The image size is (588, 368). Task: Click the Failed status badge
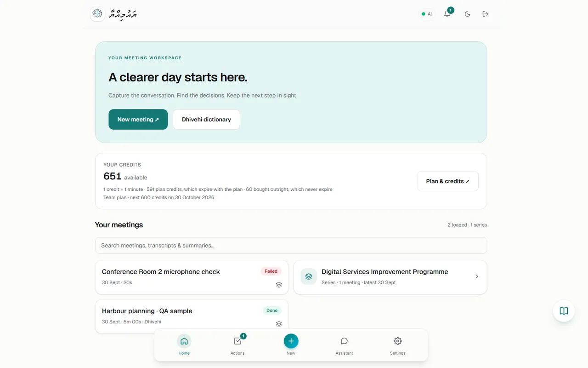point(271,271)
